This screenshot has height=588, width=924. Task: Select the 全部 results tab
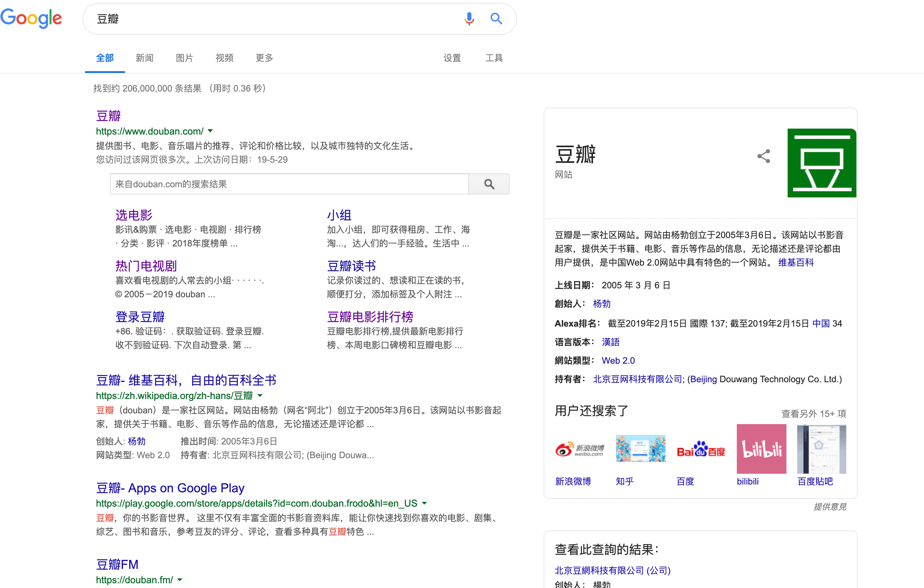pos(105,58)
